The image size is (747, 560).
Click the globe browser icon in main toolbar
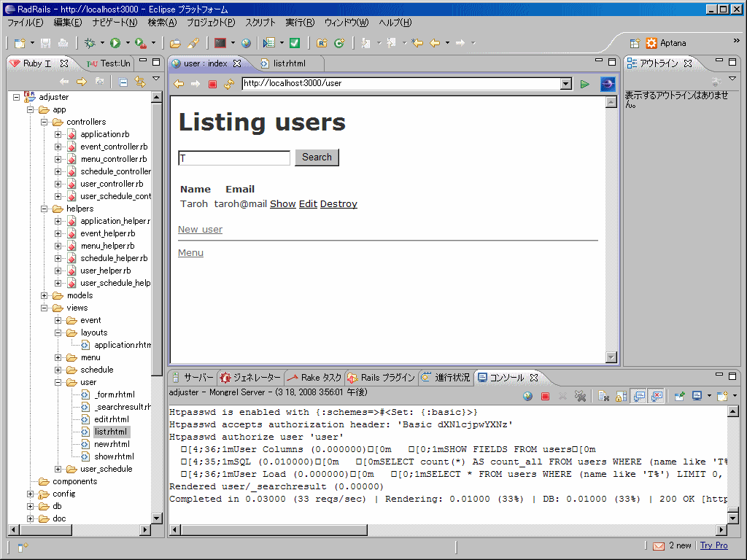coord(246,43)
